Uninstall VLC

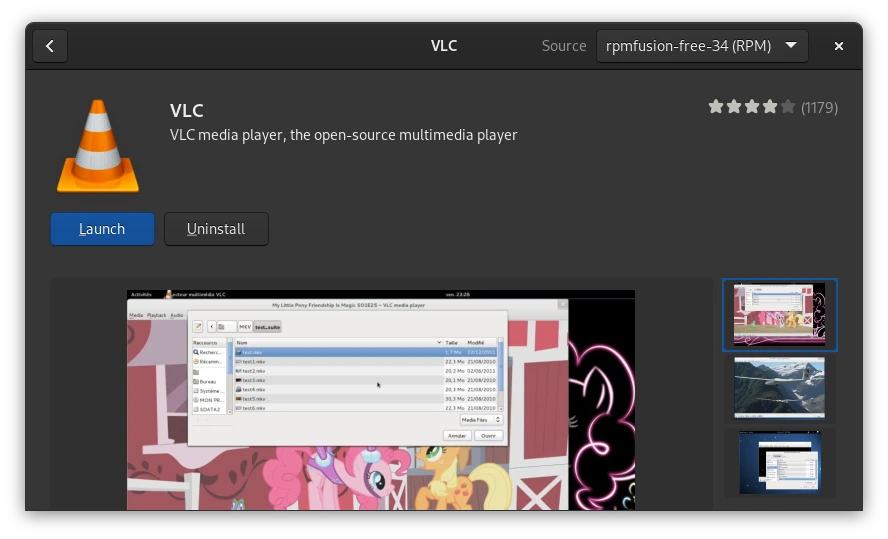216,229
